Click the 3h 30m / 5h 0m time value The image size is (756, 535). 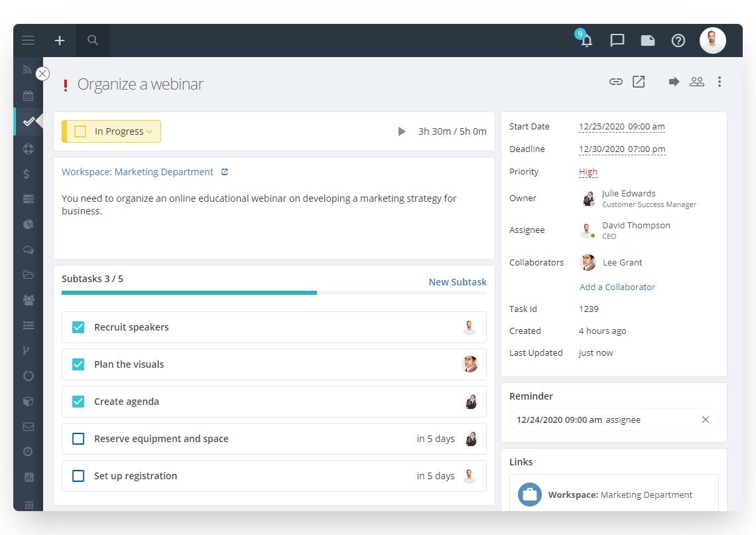point(452,131)
